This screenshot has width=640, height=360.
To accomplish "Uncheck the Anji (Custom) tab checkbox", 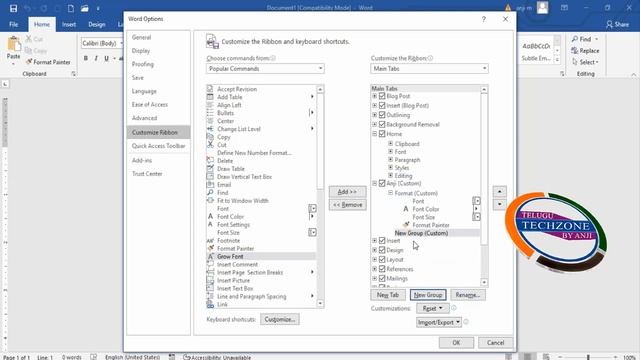I will click(382, 183).
